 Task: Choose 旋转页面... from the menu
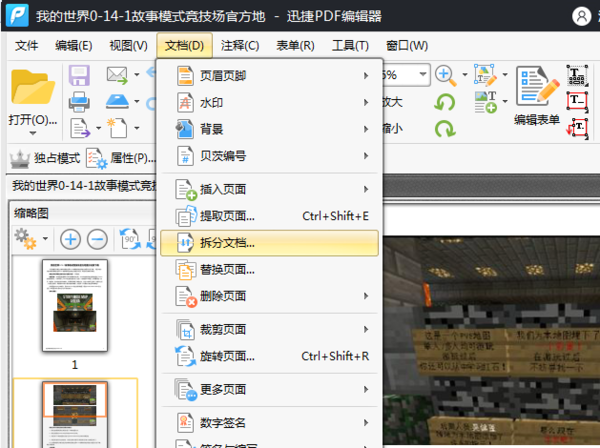click(x=269, y=356)
